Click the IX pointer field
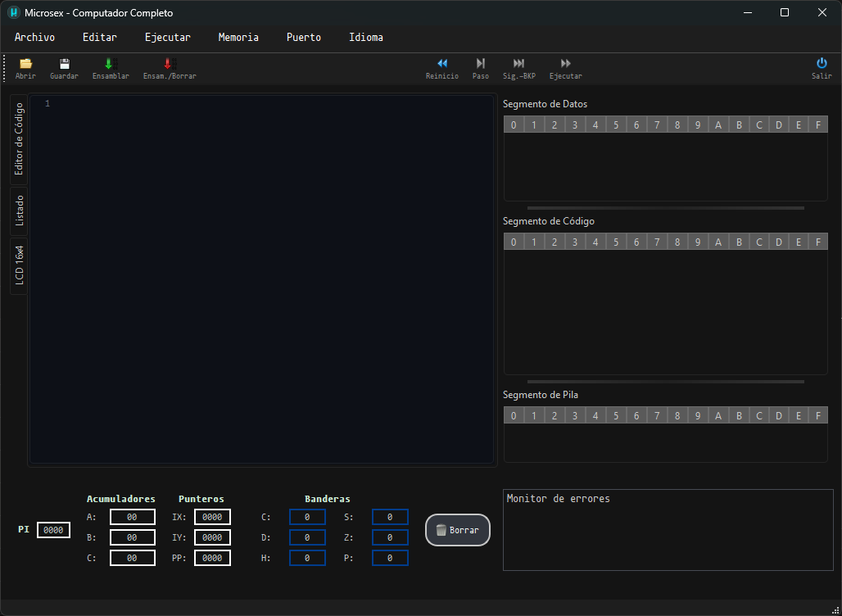 point(213,517)
